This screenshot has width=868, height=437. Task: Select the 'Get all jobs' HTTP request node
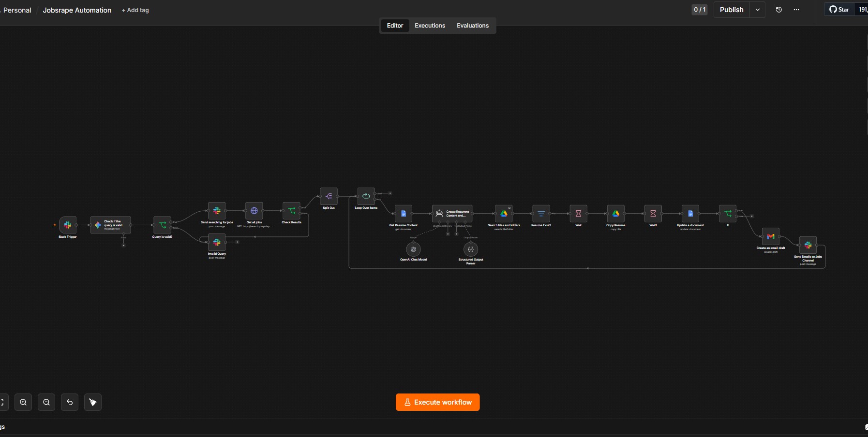[254, 211]
